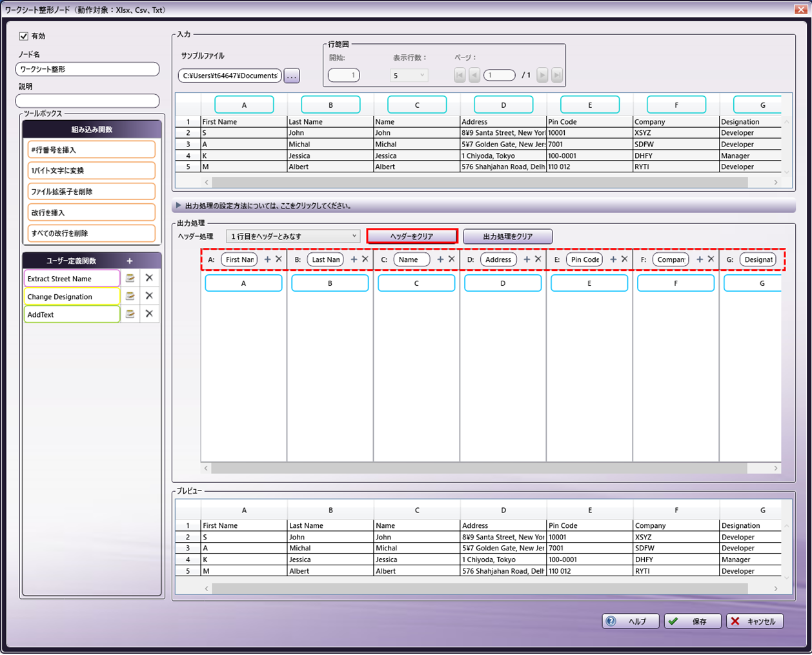The height and width of the screenshot is (655, 812).
Task: Click the 開始 row start field
Action: click(343, 75)
